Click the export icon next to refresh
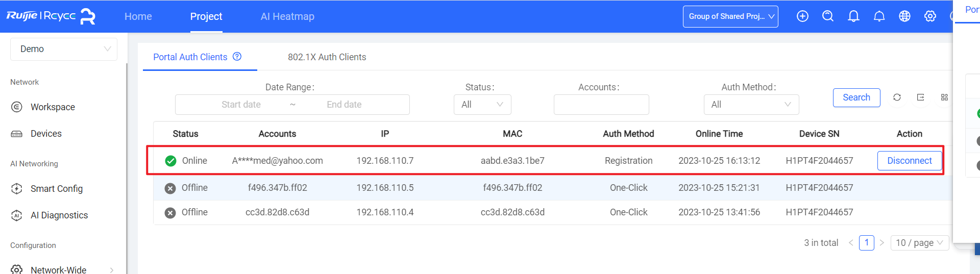The width and height of the screenshot is (980, 274). 921,97
